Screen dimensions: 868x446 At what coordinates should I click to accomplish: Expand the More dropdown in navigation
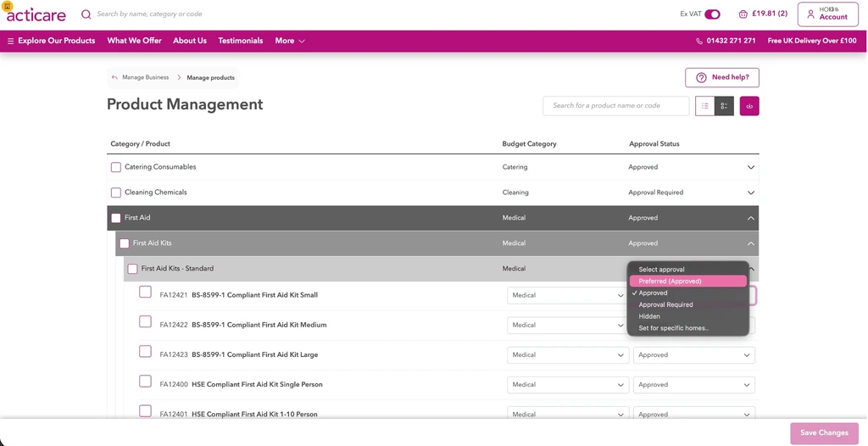click(290, 41)
